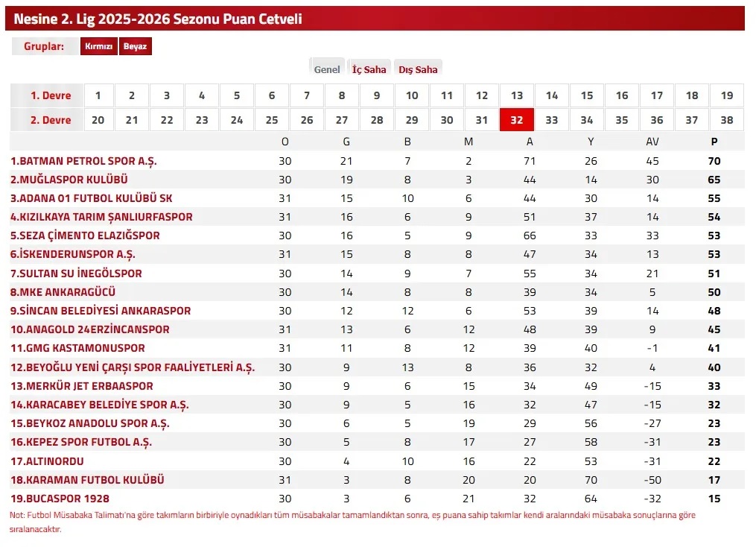The height and width of the screenshot is (547, 756).
Task: Open Batman Petrol Spor A.Ş. team link
Action: 83,161
